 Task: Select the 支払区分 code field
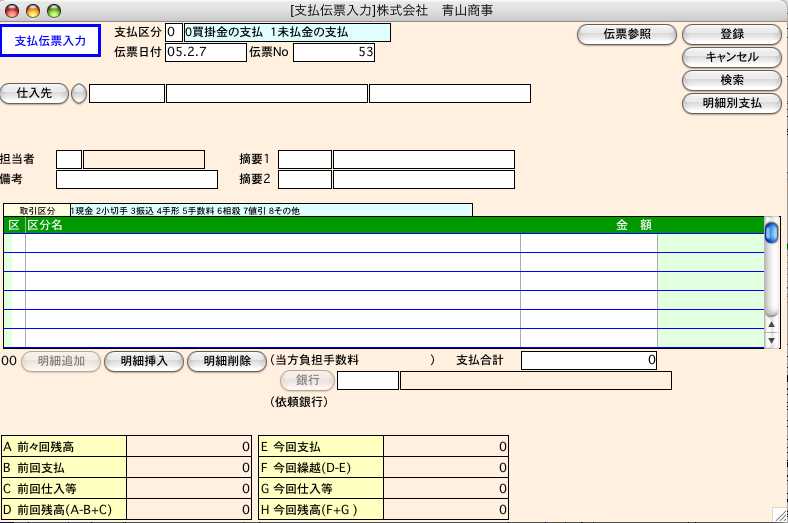[x=173, y=32]
